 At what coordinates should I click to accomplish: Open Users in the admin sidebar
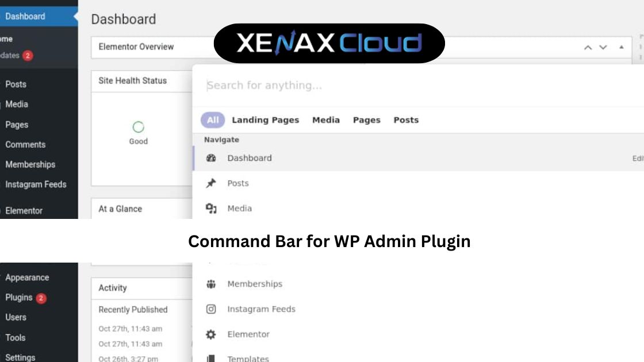tap(16, 317)
